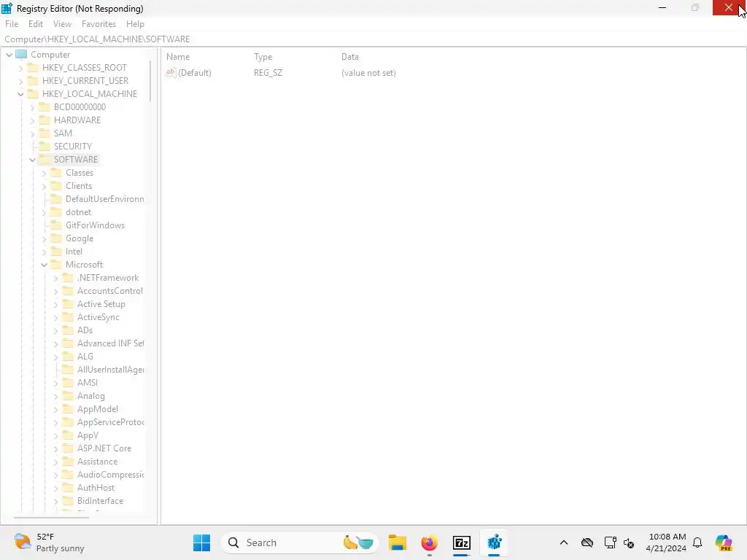This screenshot has width=747, height=560.
Task: Click the REG_SZ type cell
Action: tap(268, 72)
